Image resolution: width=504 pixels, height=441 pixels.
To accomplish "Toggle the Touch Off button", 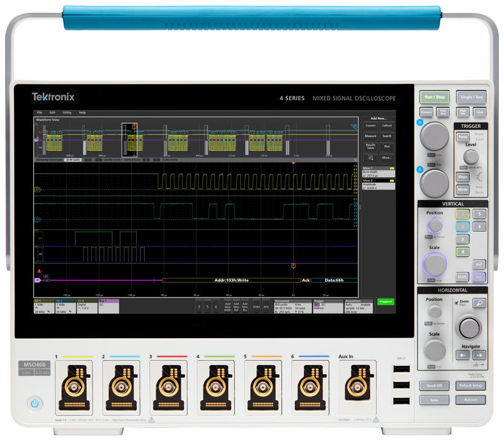I will (435, 385).
